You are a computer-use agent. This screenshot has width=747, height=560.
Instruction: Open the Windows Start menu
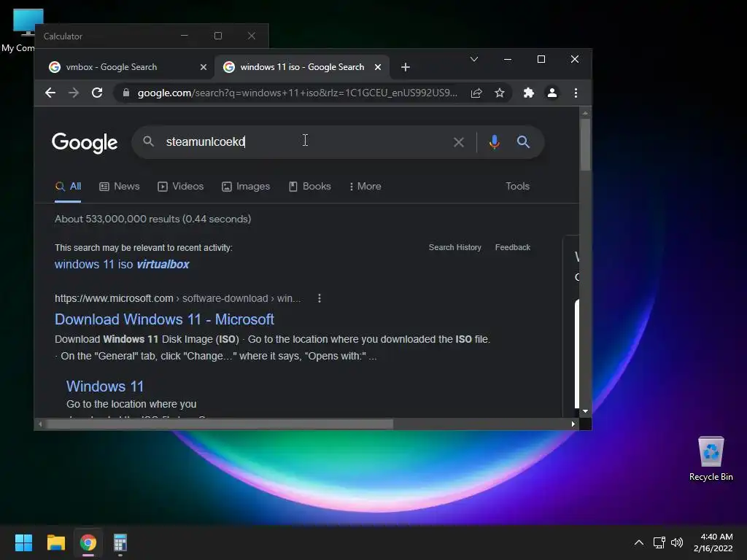(23, 542)
